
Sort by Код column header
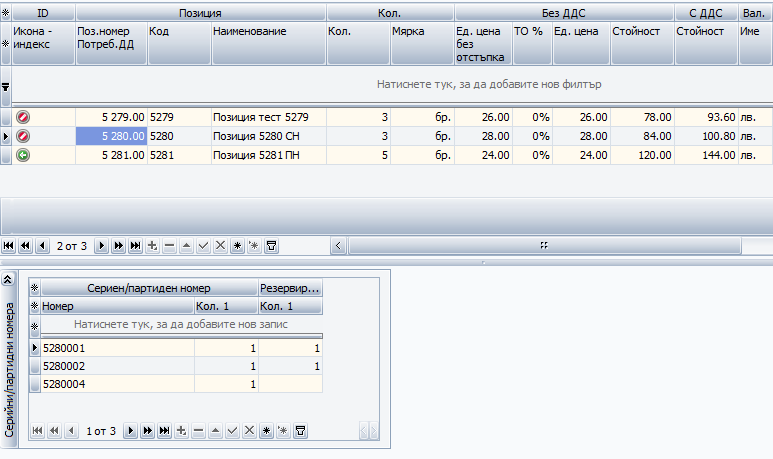(x=179, y=43)
